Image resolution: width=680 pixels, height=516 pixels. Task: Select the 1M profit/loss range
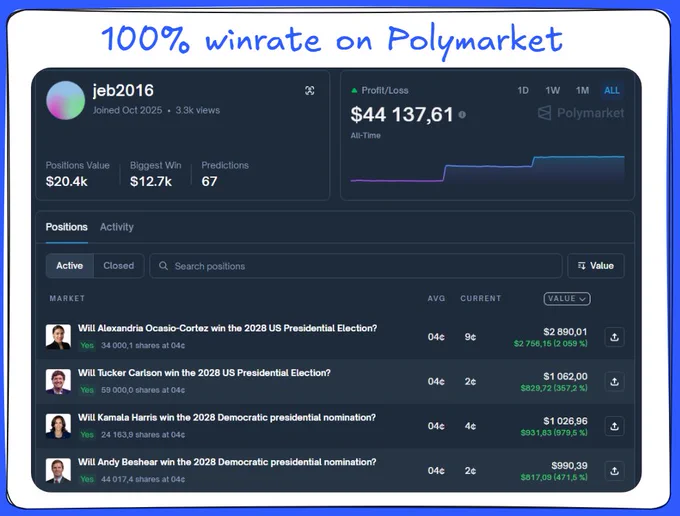[582, 90]
